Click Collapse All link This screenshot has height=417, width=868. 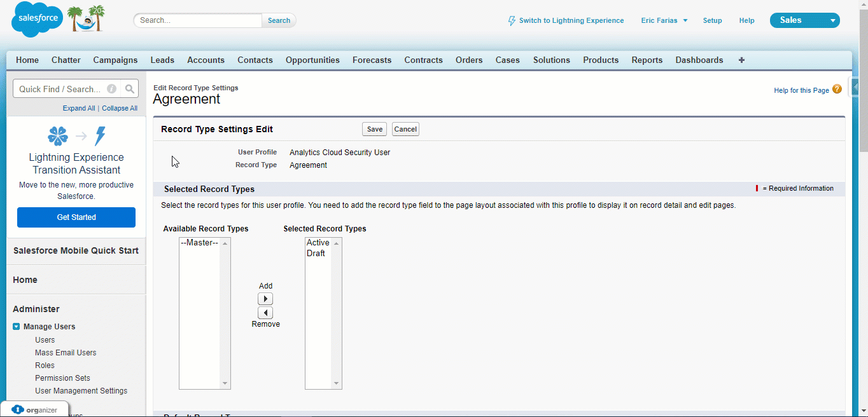tap(120, 108)
